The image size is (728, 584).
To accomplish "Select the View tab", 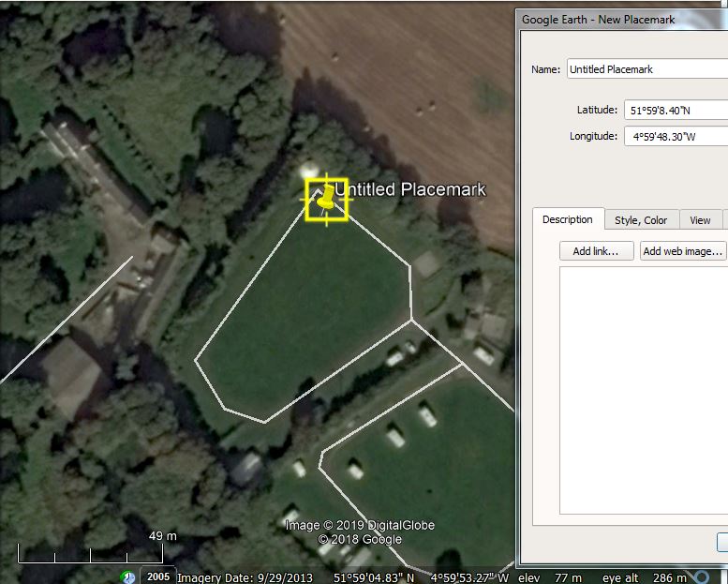I will (700, 220).
